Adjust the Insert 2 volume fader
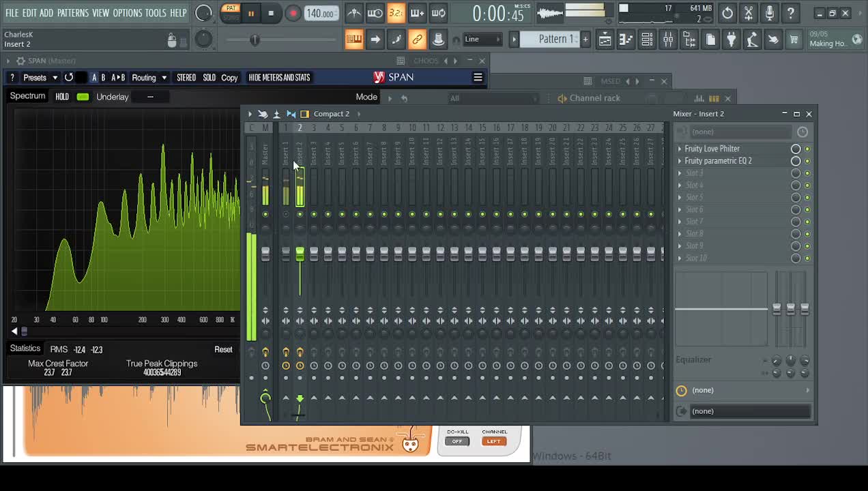This screenshot has height=491, width=868. (x=300, y=254)
